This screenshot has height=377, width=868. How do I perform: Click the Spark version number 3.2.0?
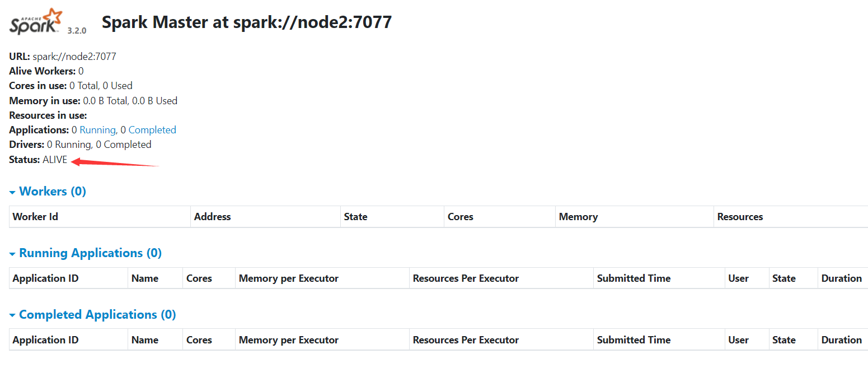[x=77, y=31]
